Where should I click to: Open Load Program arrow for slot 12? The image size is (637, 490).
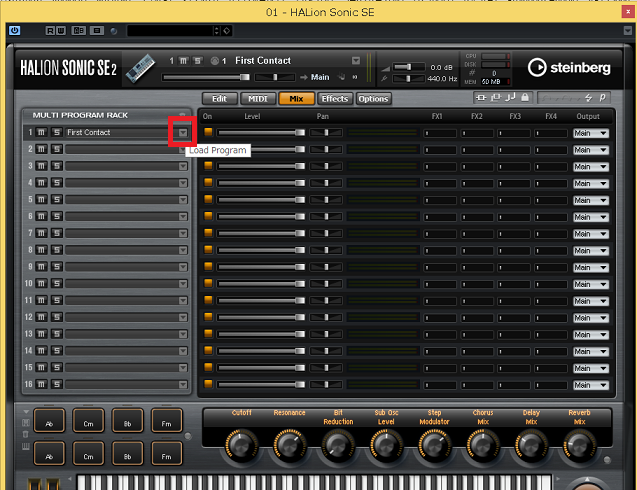183,317
